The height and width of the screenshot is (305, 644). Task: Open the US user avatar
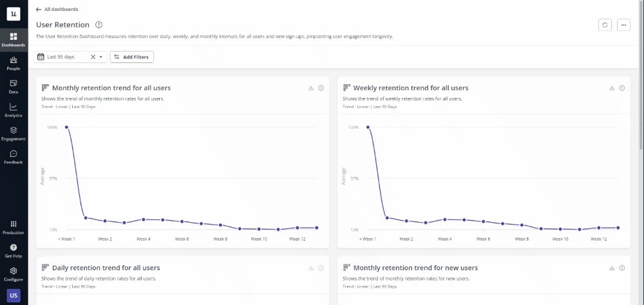pos(14,295)
